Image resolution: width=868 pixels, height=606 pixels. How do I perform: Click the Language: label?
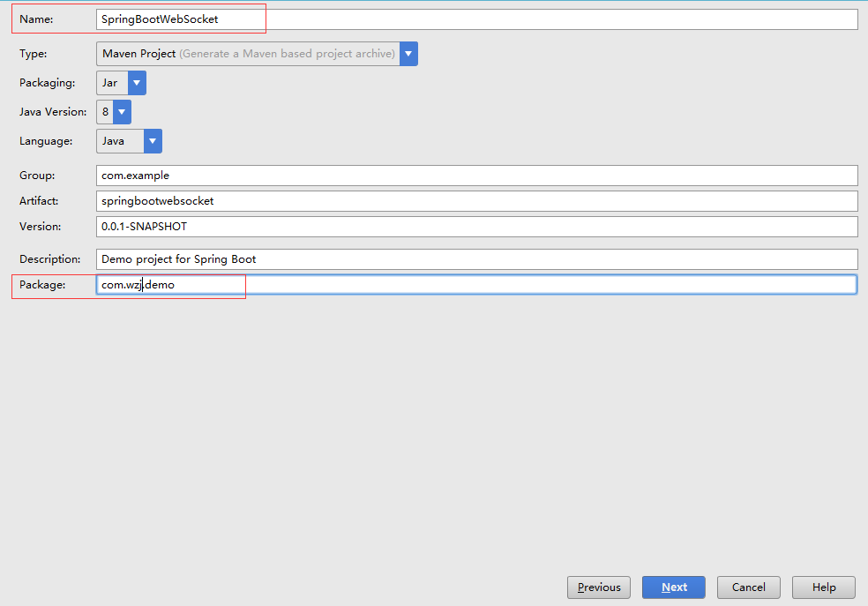click(x=46, y=141)
